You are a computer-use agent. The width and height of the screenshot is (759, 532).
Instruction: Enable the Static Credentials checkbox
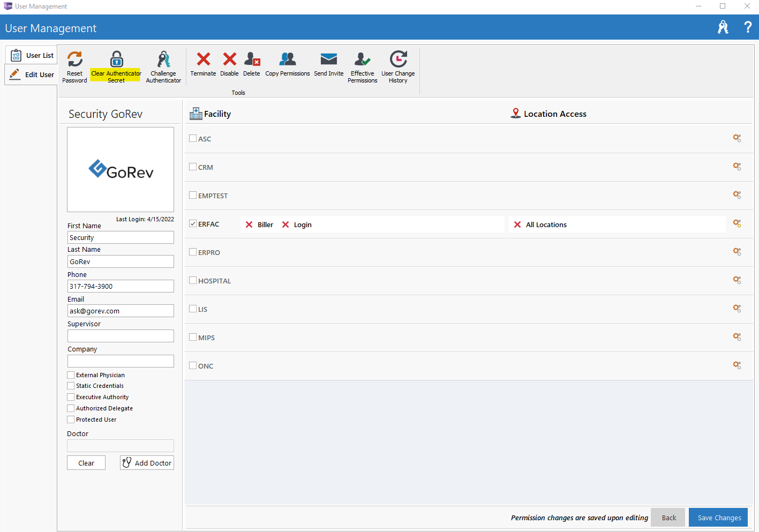(71, 386)
